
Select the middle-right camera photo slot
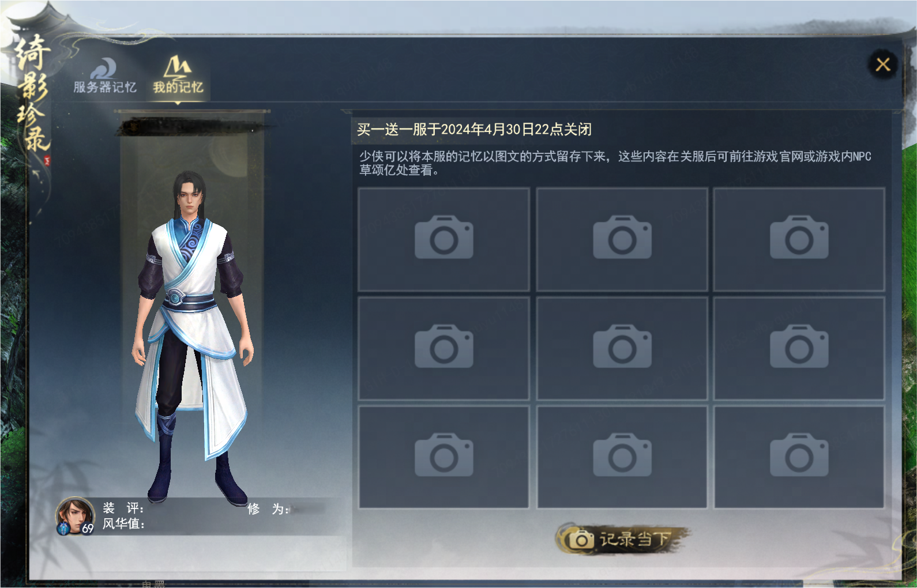799,348
